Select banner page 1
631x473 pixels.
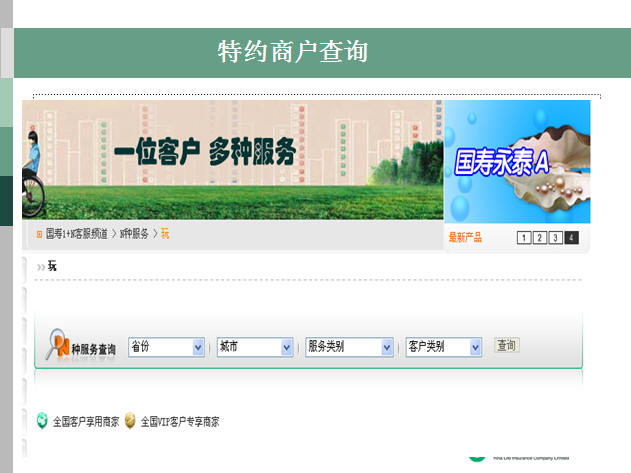coord(524,238)
